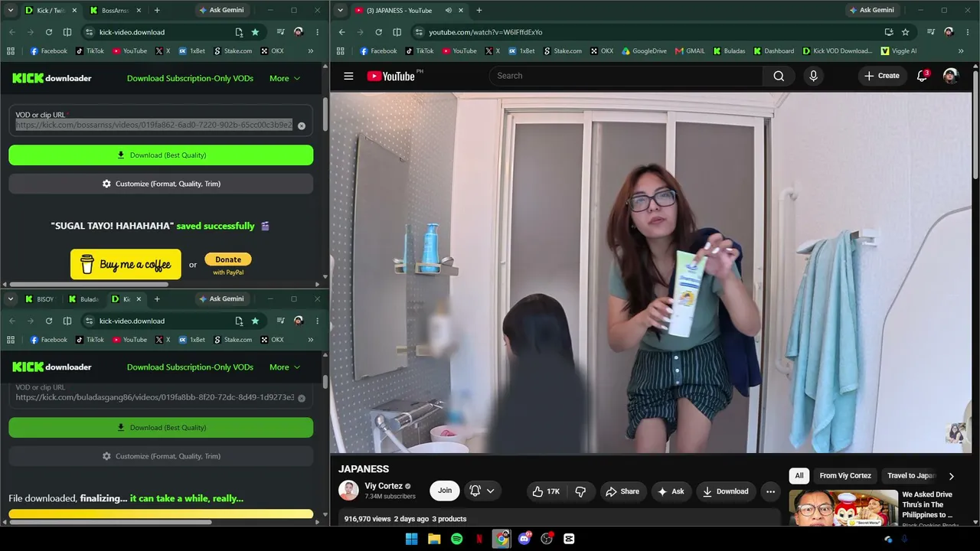Click the Buy me a coffee button

(126, 265)
